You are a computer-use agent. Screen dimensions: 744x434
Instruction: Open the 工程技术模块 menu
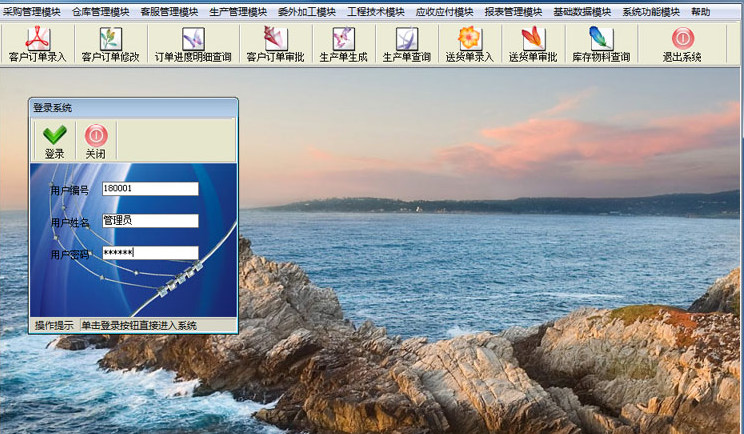(376, 12)
